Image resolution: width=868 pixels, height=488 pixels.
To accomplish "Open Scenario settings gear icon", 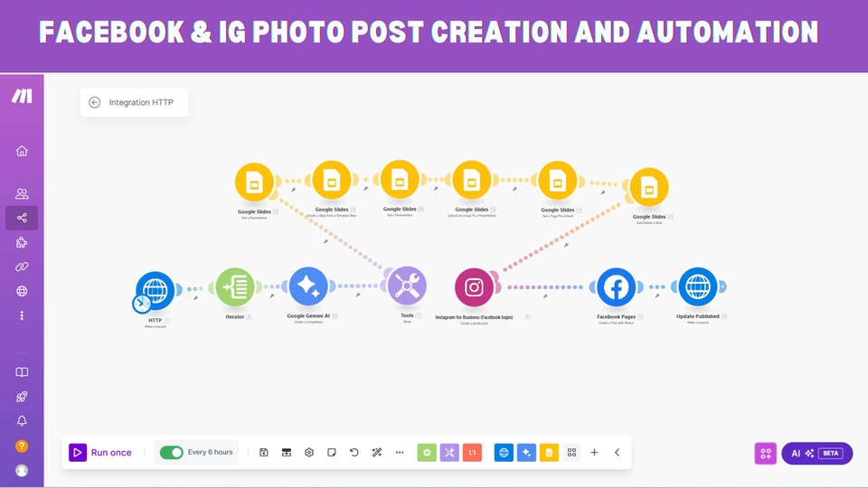I will pyautogui.click(x=309, y=452).
